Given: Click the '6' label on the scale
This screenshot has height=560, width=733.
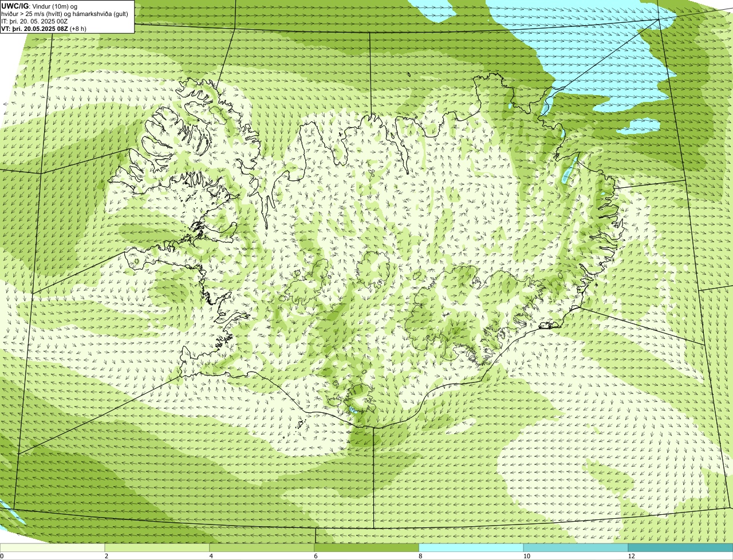Looking at the screenshot, I should [x=316, y=556].
